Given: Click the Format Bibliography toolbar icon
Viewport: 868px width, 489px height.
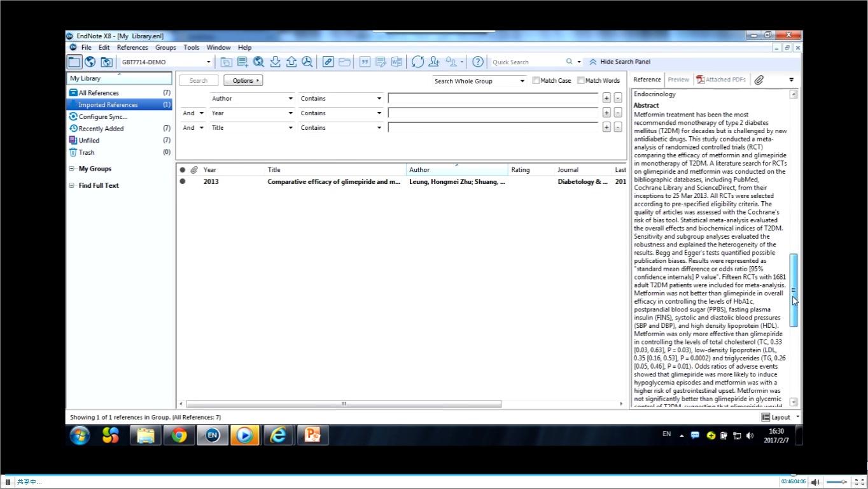Looking at the screenshot, I should [x=381, y=62].
